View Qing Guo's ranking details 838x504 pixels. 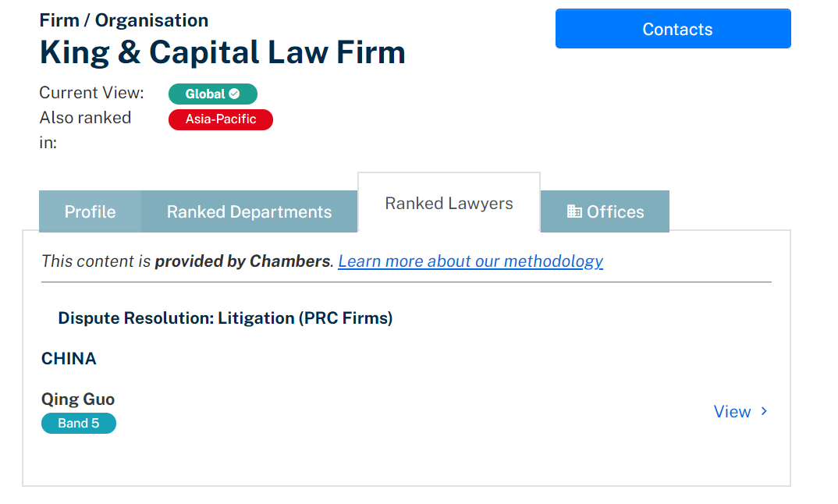click(x=740, y=411)
